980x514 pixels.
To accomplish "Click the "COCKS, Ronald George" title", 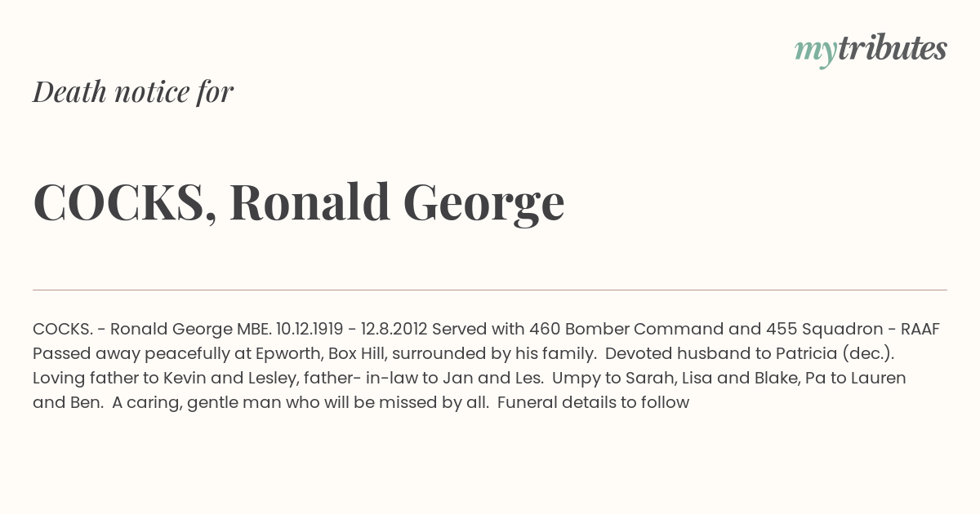I will (x=299, y=202).
